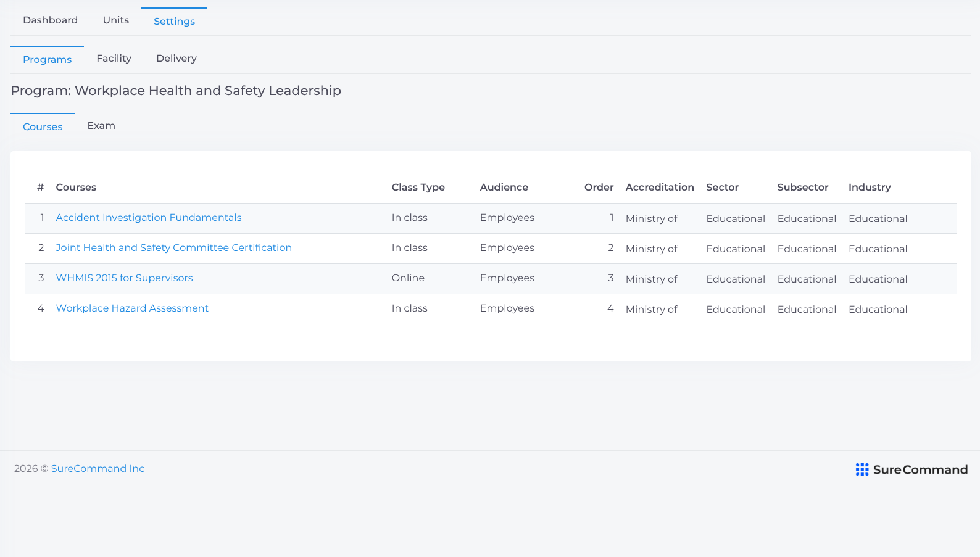Click the Industry column header
Screen dimensions: 980x557
coord(870,188)
